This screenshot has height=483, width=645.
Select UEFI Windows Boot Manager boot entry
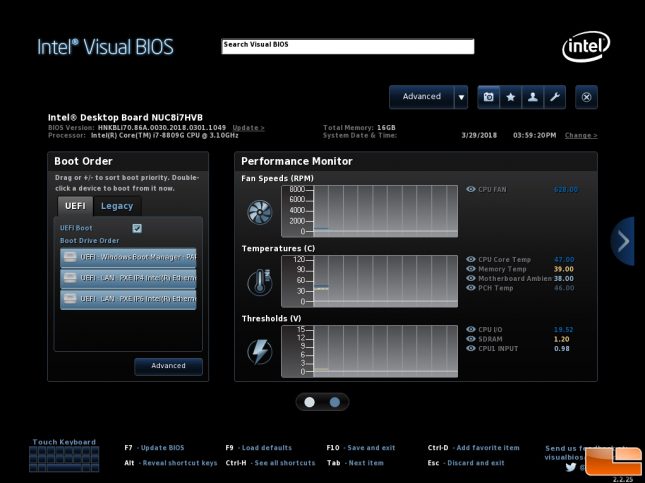point(128,258)
